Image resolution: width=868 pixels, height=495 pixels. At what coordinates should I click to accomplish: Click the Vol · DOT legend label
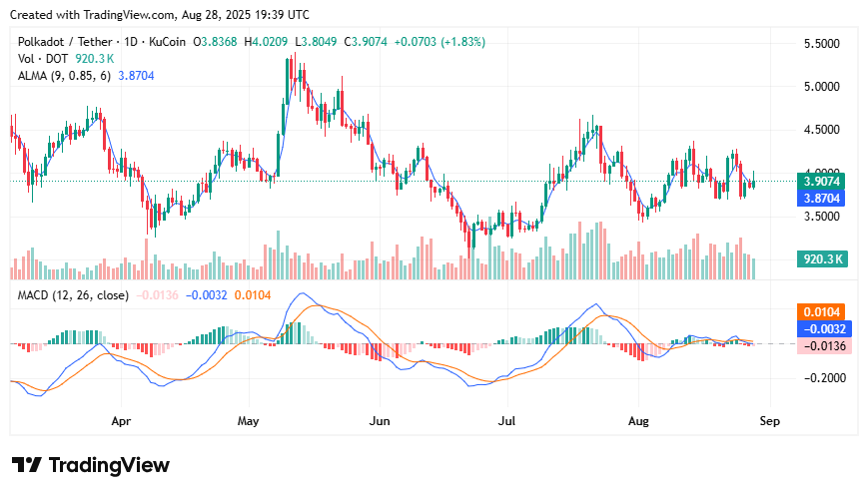(43, 59)
